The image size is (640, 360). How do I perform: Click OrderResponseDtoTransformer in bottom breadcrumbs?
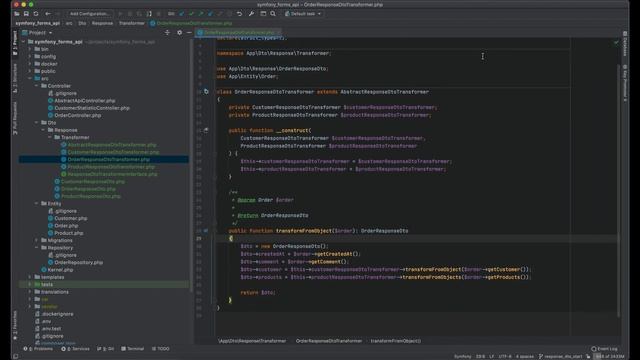click(x=329, y=341)
